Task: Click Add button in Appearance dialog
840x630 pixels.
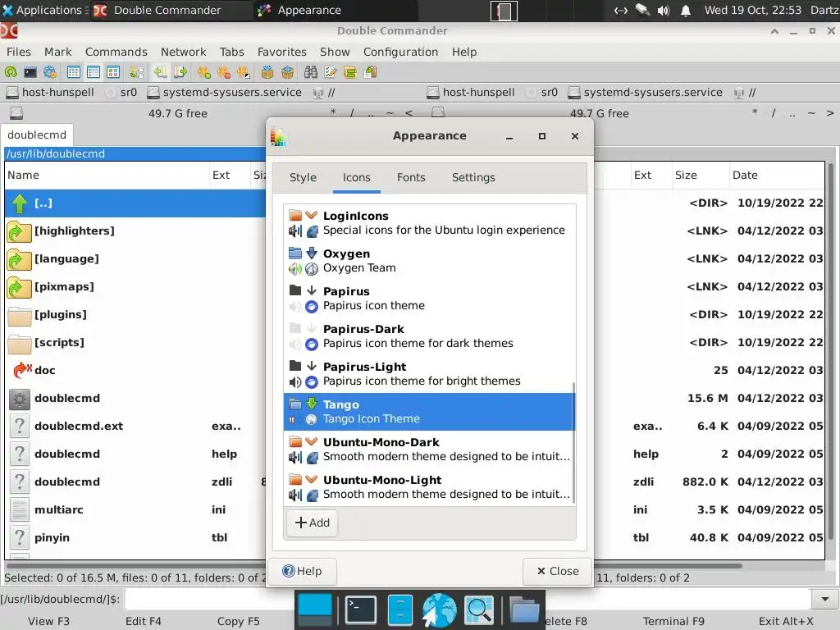Action: pyautogui.click(x=313, y=523)
